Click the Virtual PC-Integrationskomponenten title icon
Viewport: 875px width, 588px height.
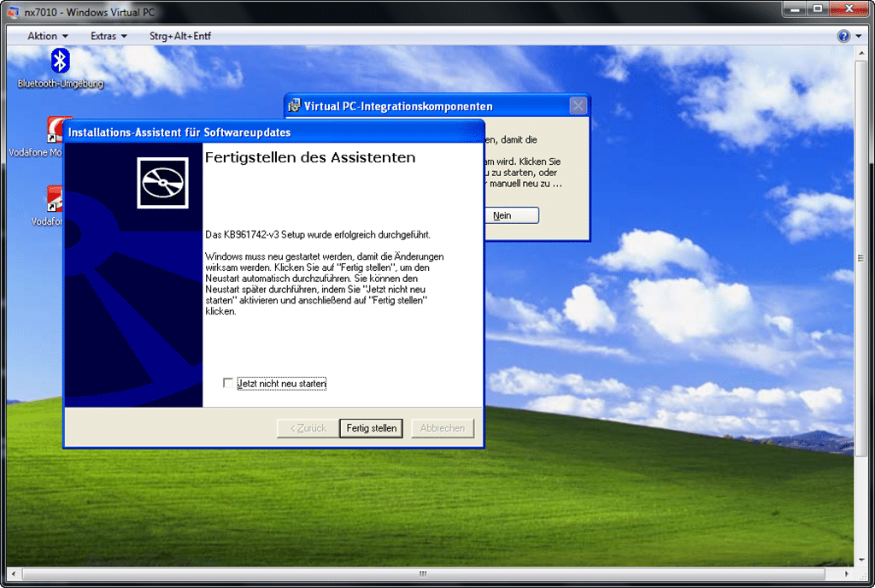coord(294,105)
